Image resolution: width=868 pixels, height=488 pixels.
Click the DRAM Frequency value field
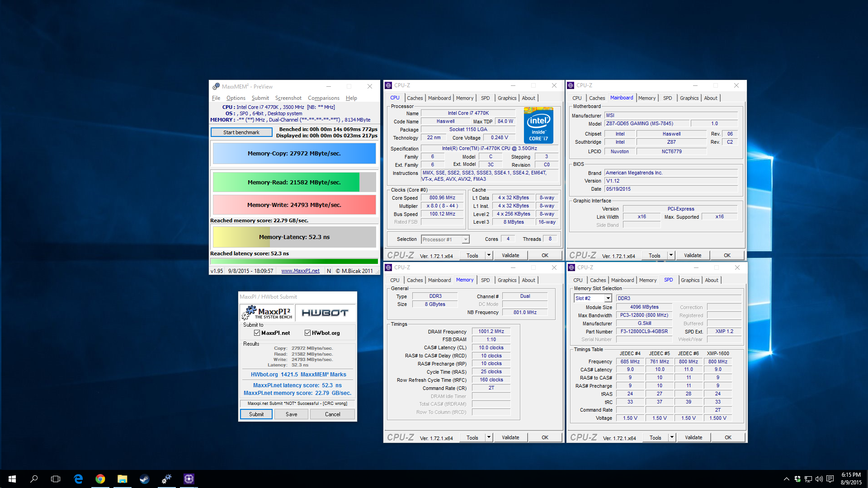pyautogui.click(x=491, y=332)
